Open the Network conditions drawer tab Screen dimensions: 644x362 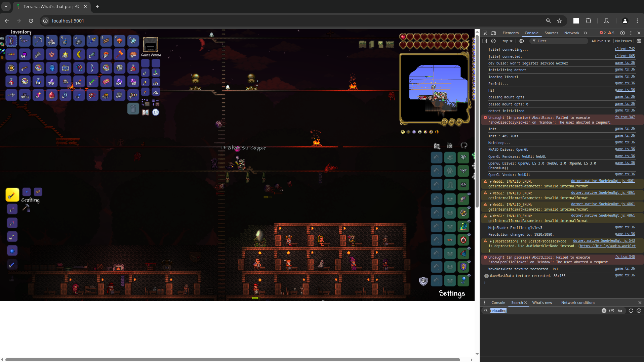(x=578, y=303)
